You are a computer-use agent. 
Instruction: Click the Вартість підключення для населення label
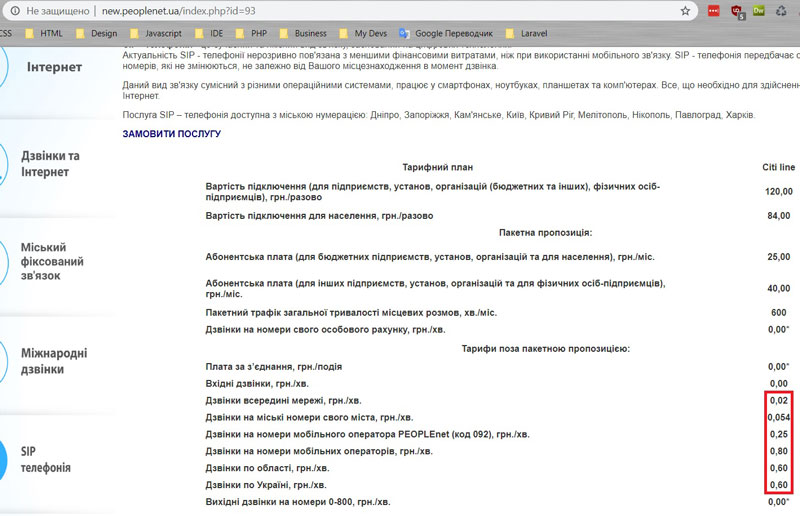click(319, 216)
